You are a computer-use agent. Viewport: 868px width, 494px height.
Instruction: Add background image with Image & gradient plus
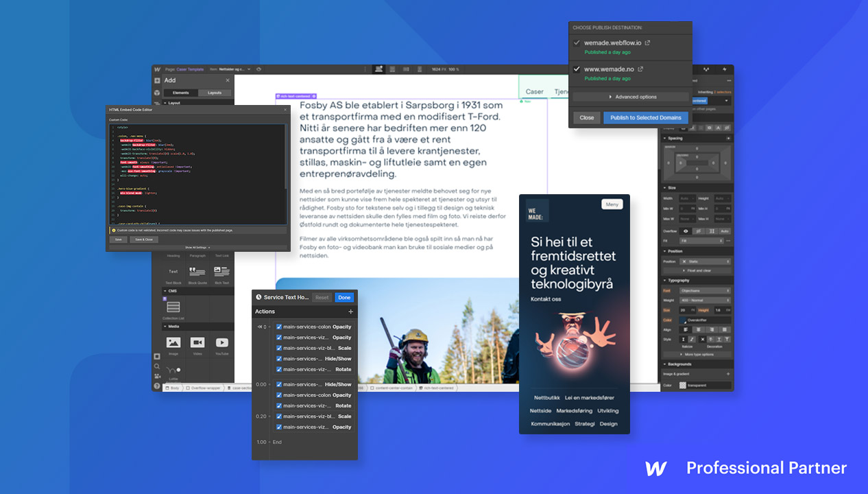coord(728,374)
